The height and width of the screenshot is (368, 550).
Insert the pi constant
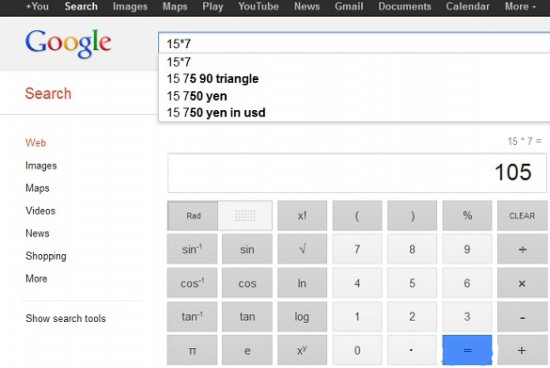tap(192, 350)
